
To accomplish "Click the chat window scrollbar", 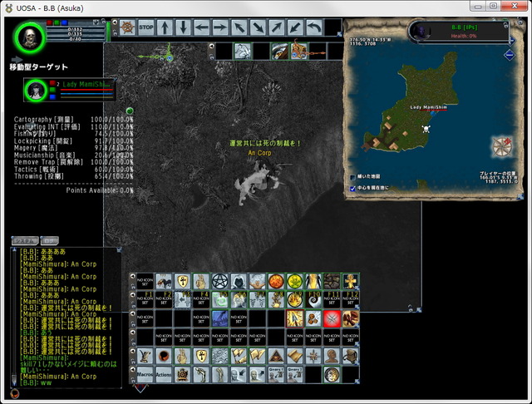I will (x=14, y=317).
